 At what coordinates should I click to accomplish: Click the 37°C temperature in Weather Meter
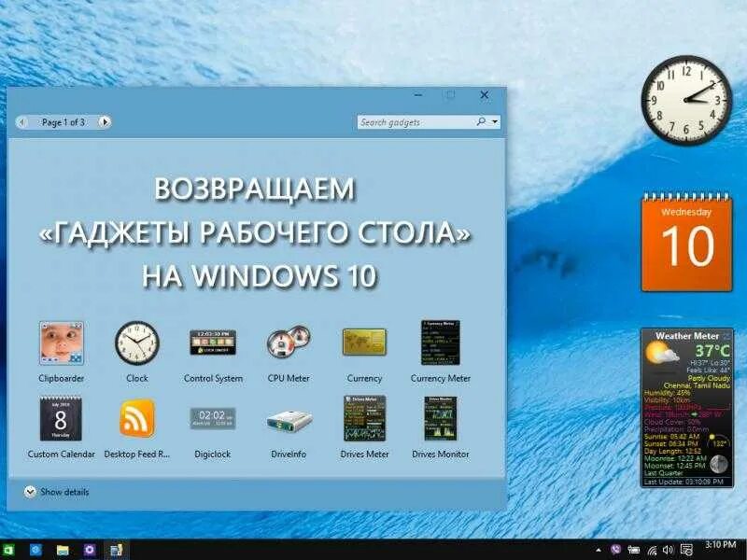pos(712,351)
